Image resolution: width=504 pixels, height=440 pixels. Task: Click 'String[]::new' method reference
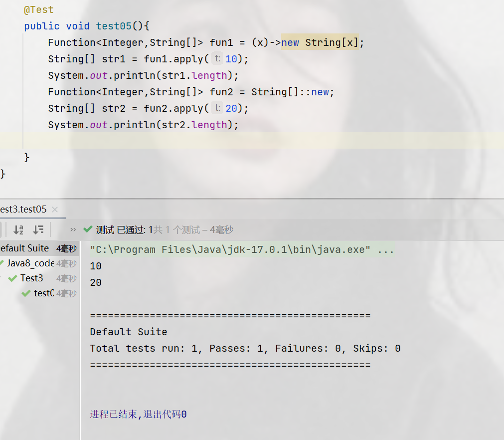tap(290, 92)
